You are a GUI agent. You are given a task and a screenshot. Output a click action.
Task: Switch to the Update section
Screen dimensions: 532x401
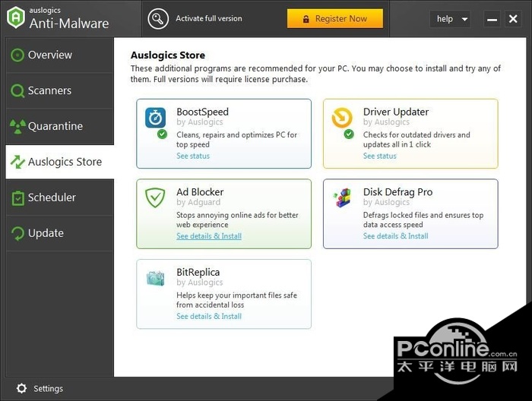click(60, 233)
